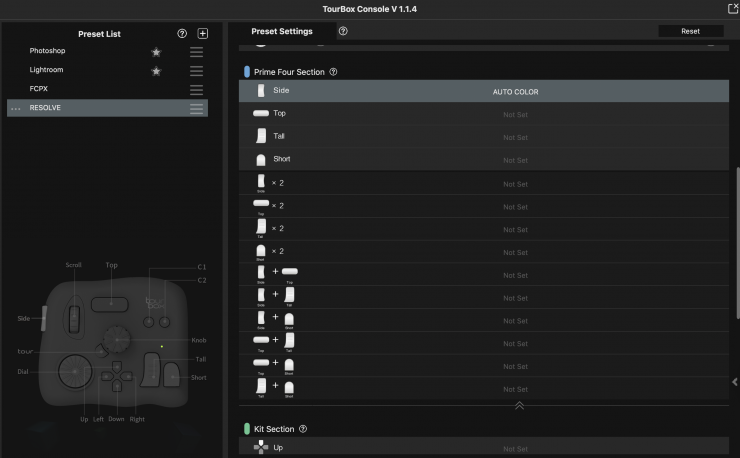
Task: Open the RESOLVE preset hamburger menu
Action: [x=197, y=108]
